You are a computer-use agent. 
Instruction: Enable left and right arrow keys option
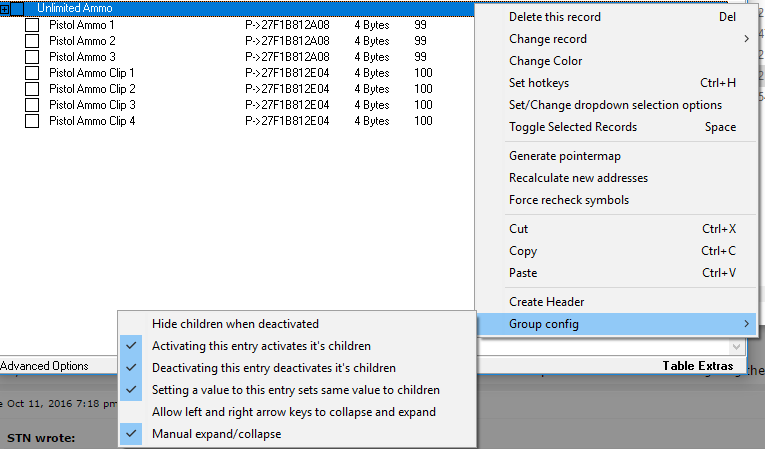(x=293, y=412)
